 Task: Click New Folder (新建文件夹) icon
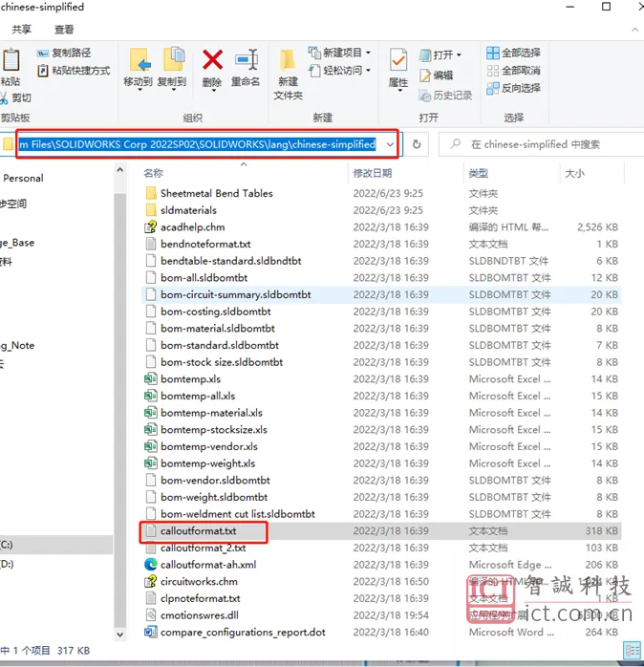point(288,60)
